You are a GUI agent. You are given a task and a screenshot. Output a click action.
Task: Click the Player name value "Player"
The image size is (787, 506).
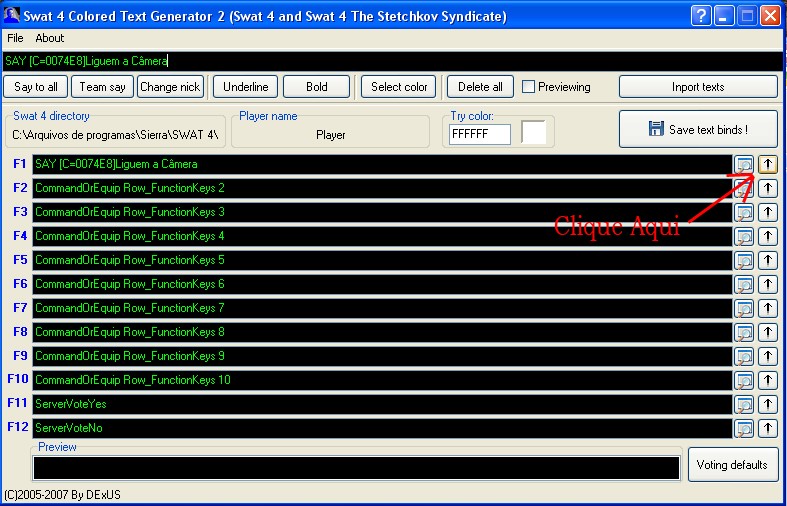(331, 135)
